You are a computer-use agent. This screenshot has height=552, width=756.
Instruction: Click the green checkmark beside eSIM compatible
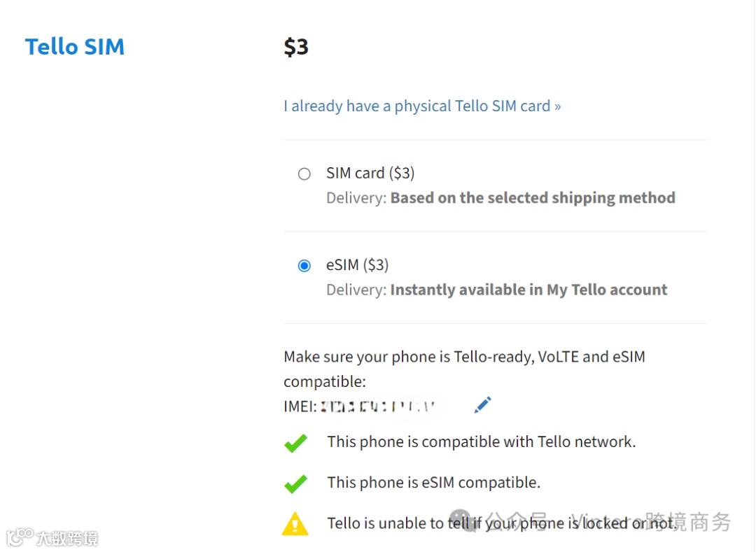click(x=295, y=483)
